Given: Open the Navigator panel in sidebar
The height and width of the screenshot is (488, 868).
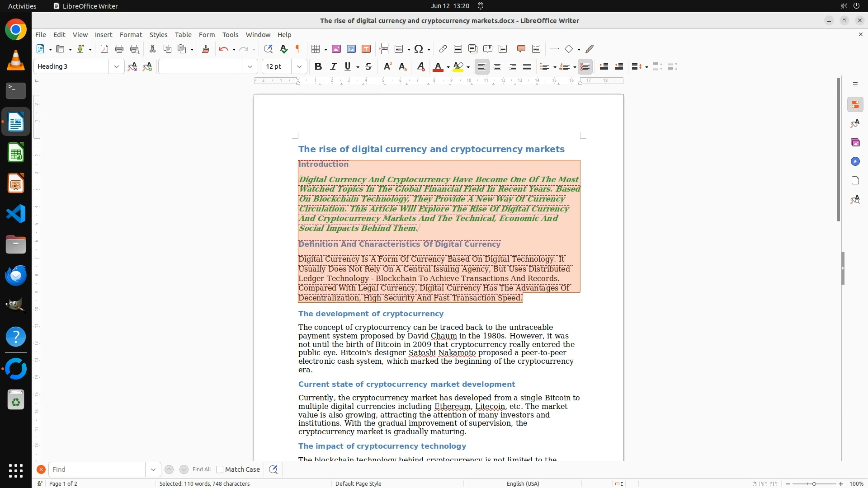Looking at the screenshot, I should click(x=855, y=162).
